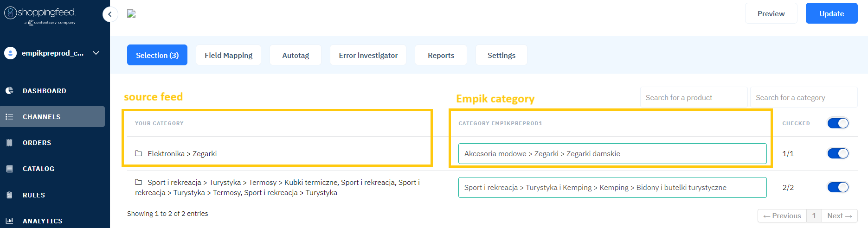
Task: Open Bidony i butelki turystyczne category selector
Action: (x=612, y=187)
